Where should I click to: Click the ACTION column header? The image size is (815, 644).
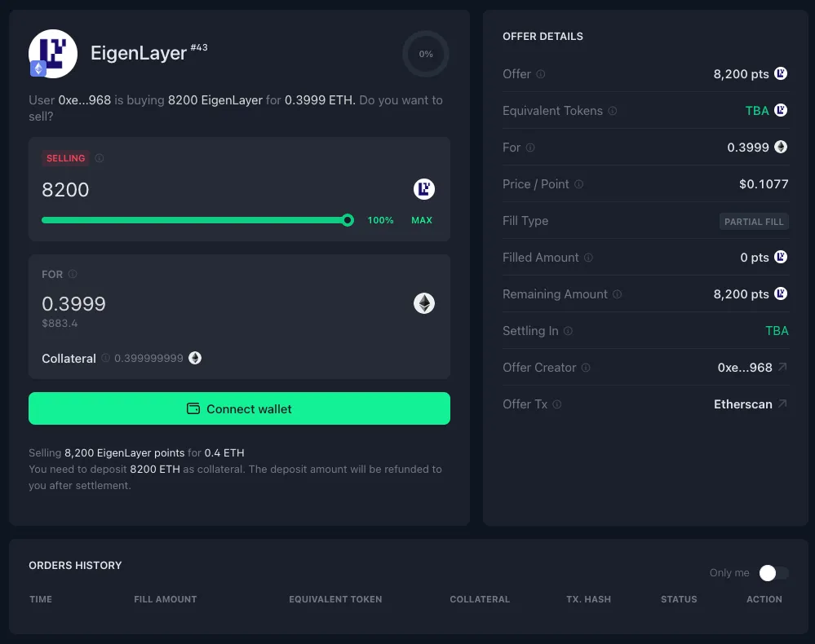[x=764, y=599]
